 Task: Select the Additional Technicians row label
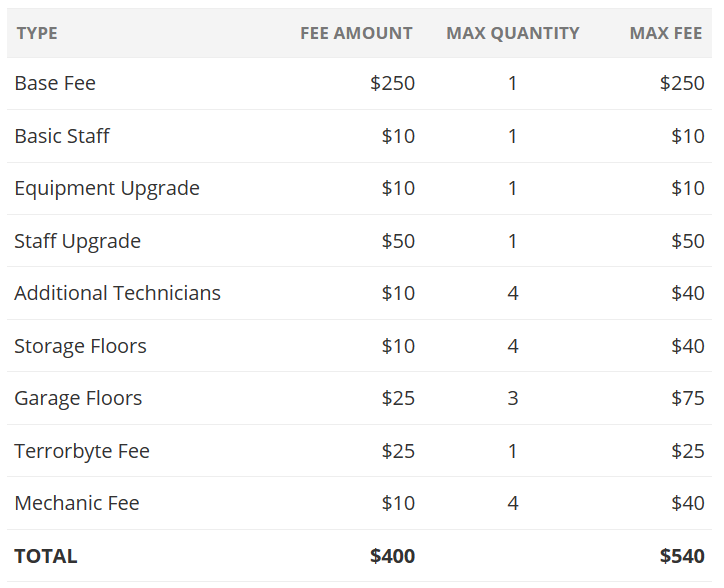[117, 293]
